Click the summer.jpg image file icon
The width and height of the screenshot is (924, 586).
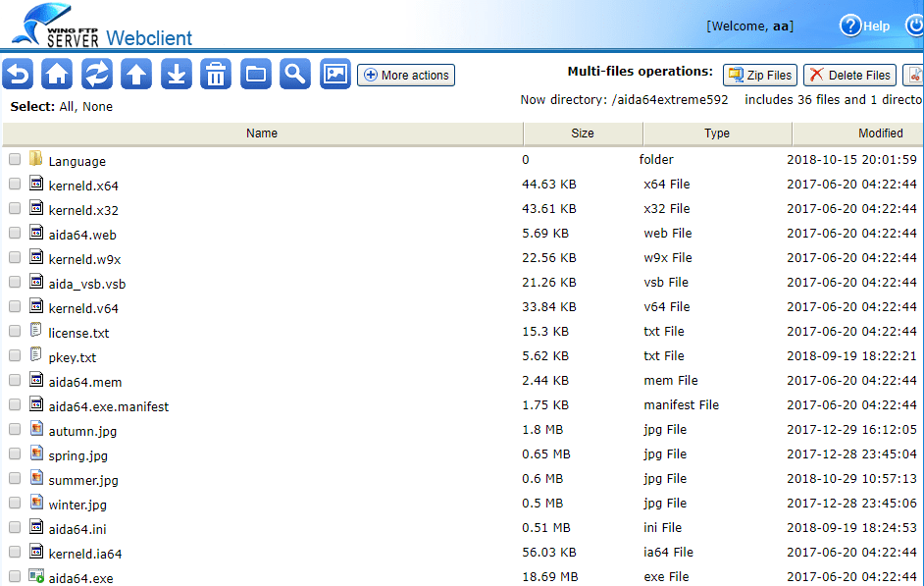point(36,477)
